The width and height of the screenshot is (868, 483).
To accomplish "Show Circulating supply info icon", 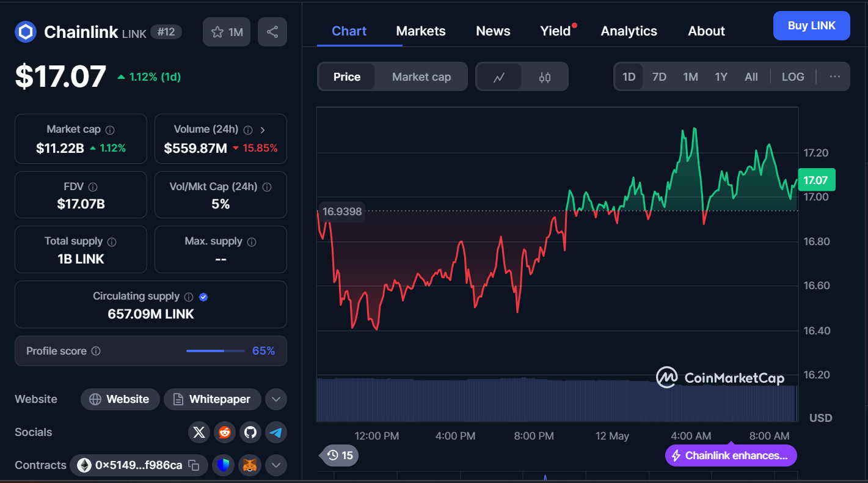I will (x=189, y=297).
